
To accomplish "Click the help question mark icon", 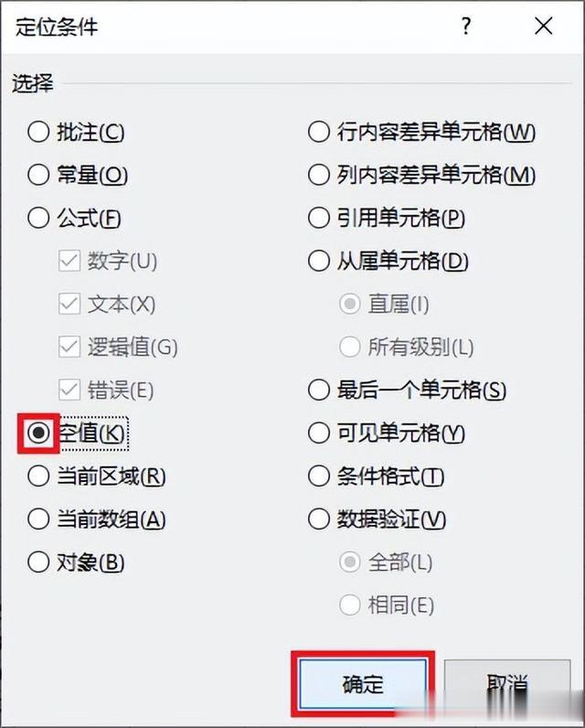I will coord(466,26).
